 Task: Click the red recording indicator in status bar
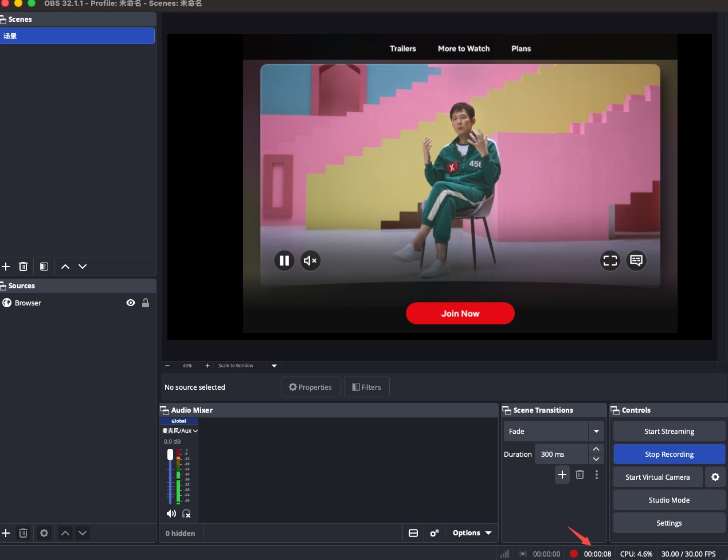point(573,554)
